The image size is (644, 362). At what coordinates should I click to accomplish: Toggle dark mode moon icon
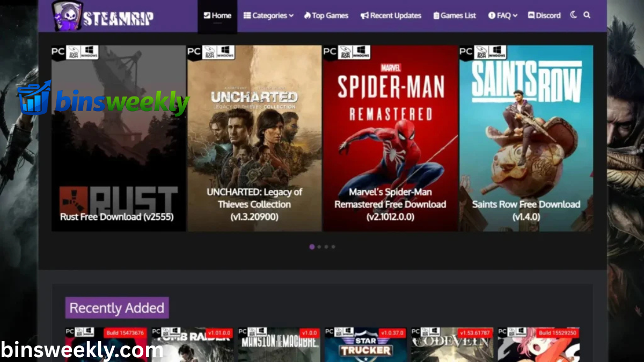tap(573, 15)
